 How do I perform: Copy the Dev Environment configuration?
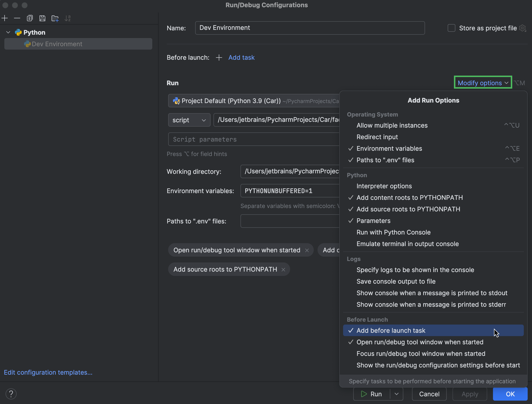[30, 18]
